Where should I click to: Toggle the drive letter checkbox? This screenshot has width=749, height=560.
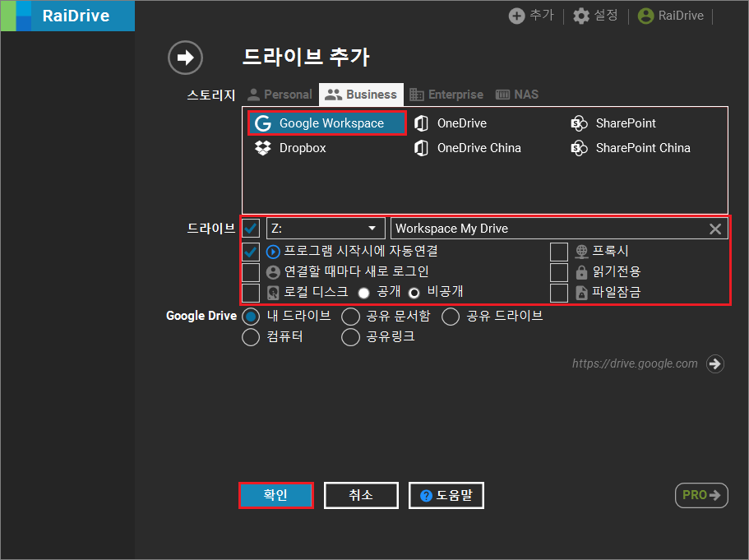click(251, 229)
